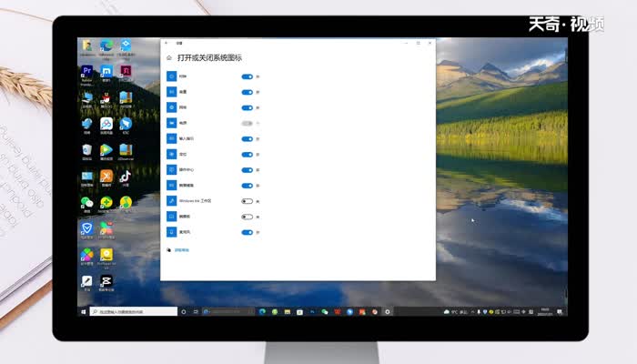
Task: Open Adobe Premiere Pro desktop shortcut
Action: click(x=86, y=72)
